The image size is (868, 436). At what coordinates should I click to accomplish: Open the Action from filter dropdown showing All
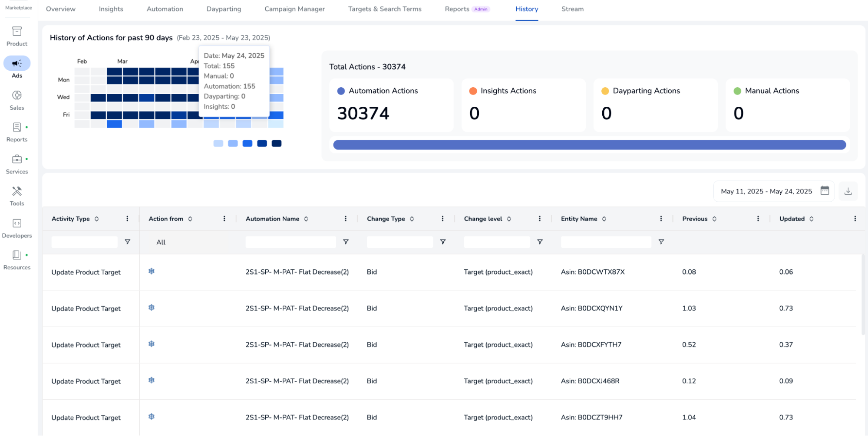(161, 242)
